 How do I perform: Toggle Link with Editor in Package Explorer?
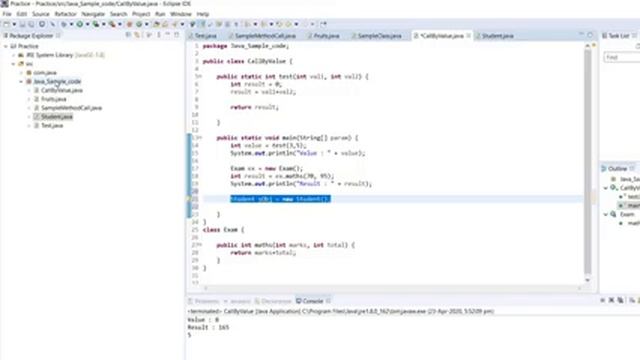click(137, 35)
